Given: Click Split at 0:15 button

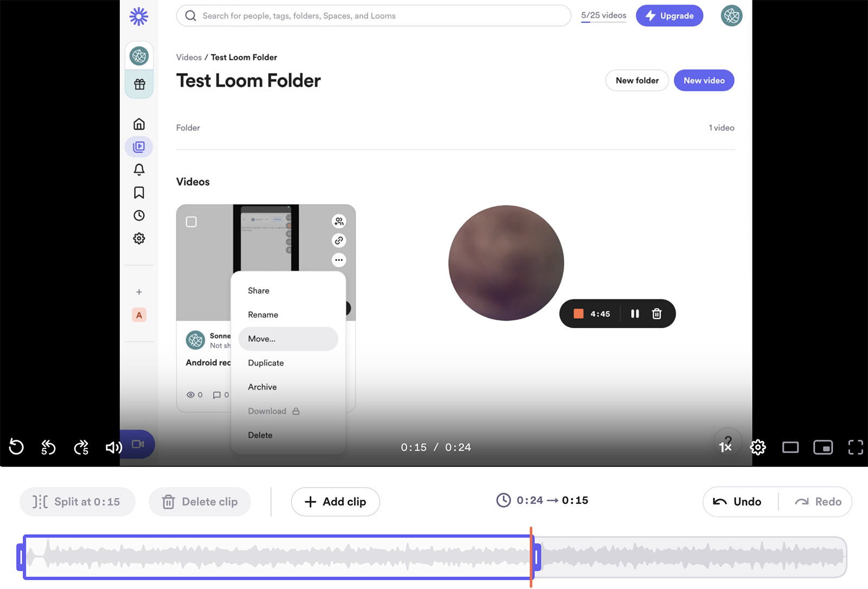Looking at the screenshot, I should coord(78,502).
